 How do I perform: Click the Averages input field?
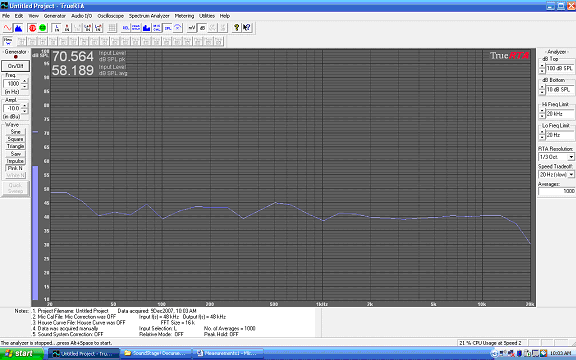click(556, 191)
